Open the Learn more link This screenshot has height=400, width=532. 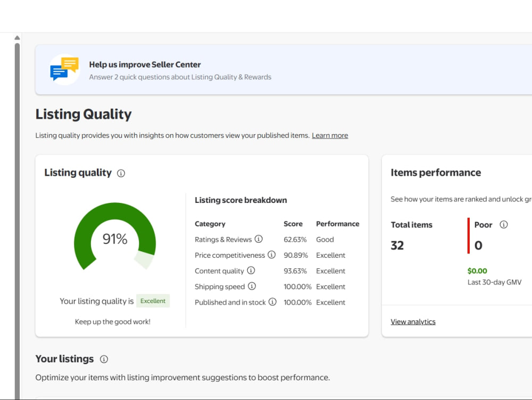click(330, 135)
